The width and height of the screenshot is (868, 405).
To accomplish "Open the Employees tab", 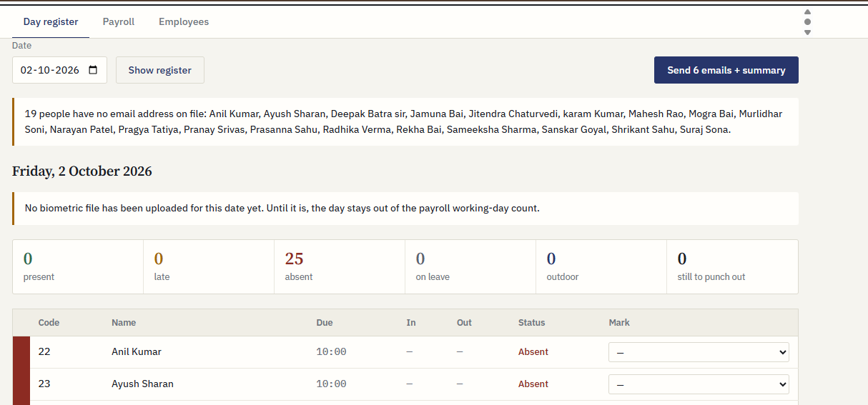I will 184,21.
